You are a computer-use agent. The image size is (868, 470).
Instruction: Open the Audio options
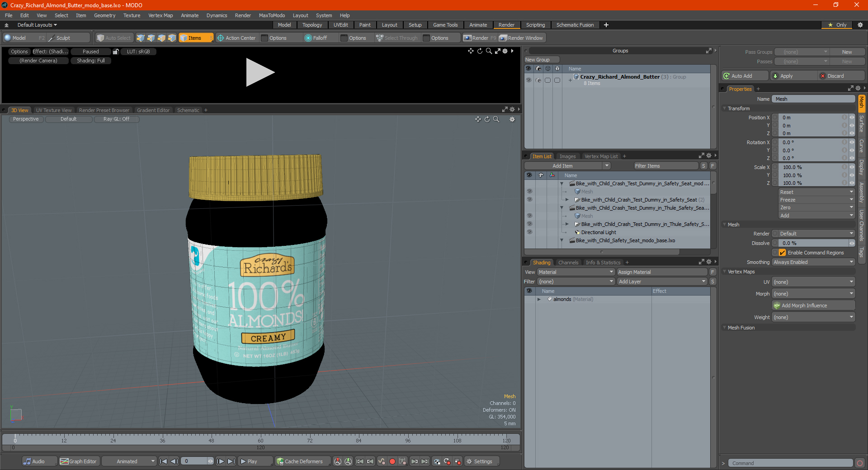click(x=39, y=461)
